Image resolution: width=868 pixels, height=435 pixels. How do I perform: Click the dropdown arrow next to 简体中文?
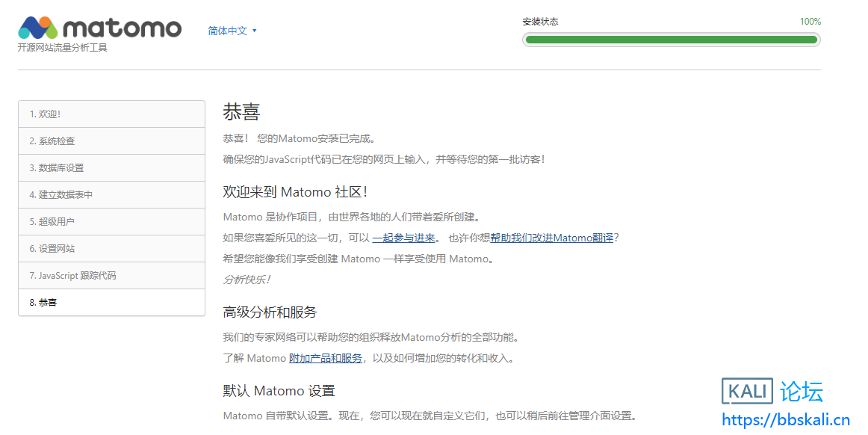255,31
